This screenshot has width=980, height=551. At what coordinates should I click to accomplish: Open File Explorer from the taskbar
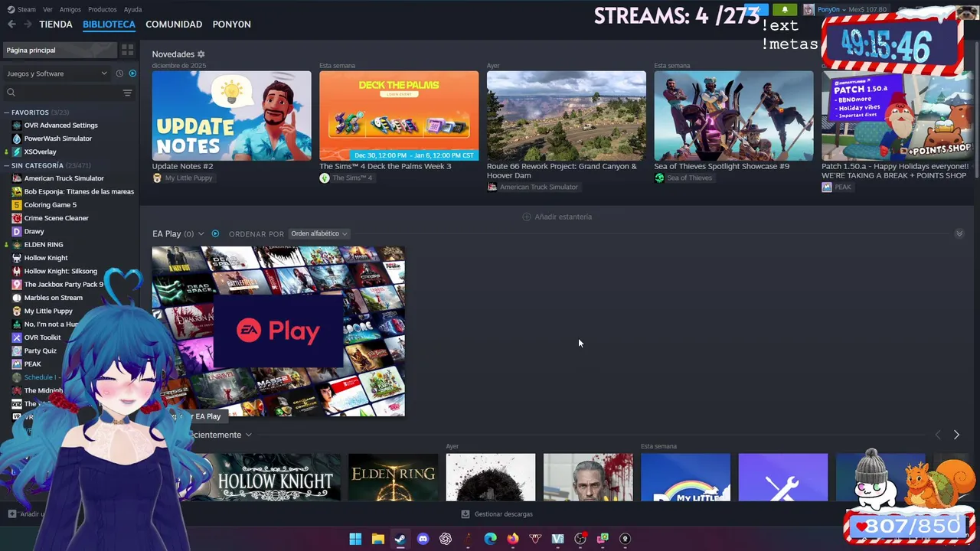coord(377,539)
